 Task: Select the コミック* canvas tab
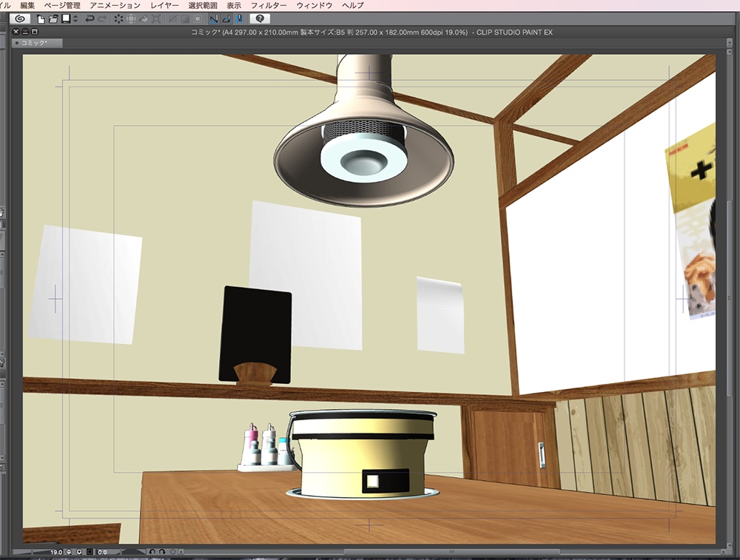tap(36, 43)
